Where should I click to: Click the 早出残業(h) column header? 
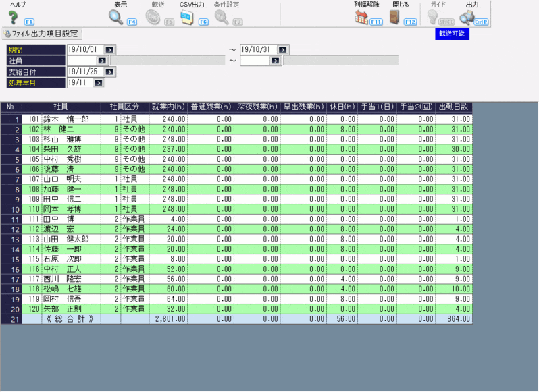coord(303,107)
